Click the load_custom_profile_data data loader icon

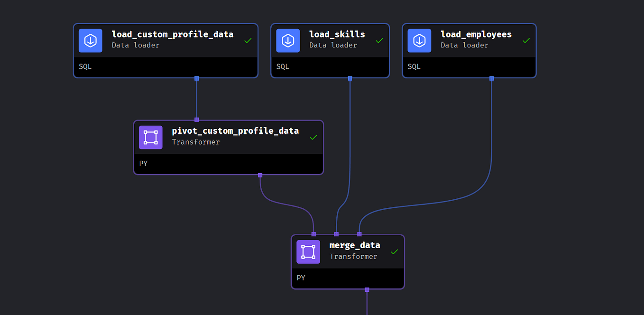[90, 40]
